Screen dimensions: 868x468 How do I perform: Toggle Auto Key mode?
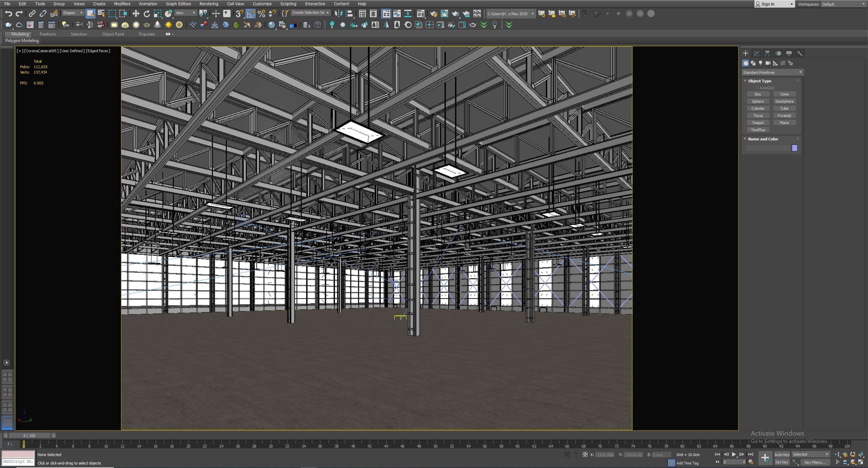point(782,454)
